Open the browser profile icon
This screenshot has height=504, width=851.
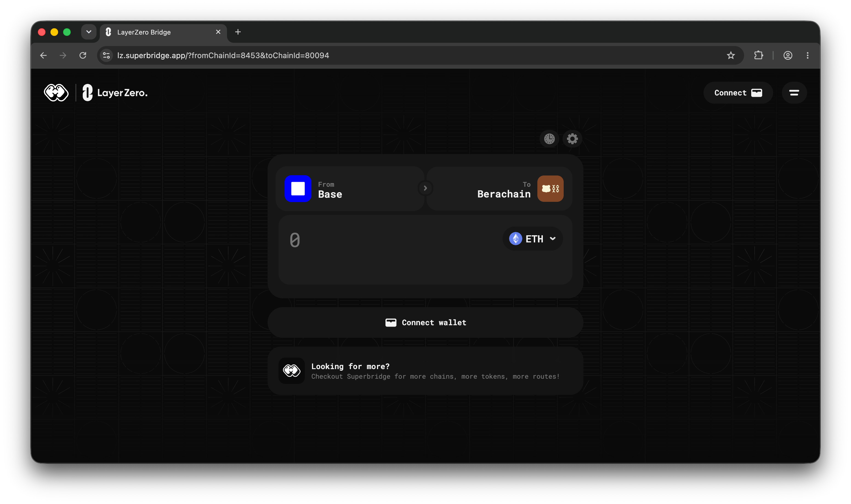(x=787, y=55)
